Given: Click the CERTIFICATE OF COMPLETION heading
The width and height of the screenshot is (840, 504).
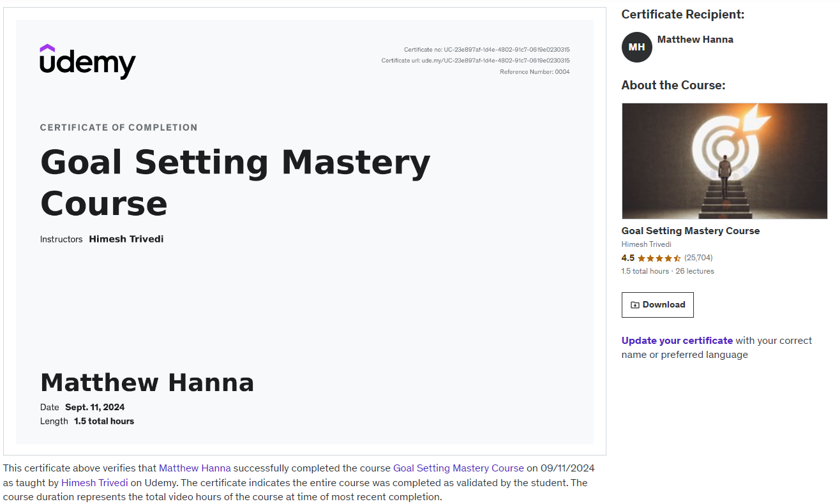Looking at the screenshot, I should tap(119, 128).
